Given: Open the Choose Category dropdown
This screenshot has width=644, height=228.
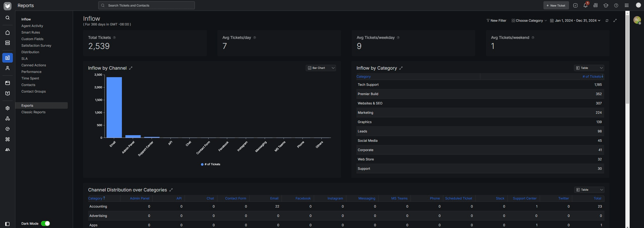Looking at the screenshot, I should (529, 21).
